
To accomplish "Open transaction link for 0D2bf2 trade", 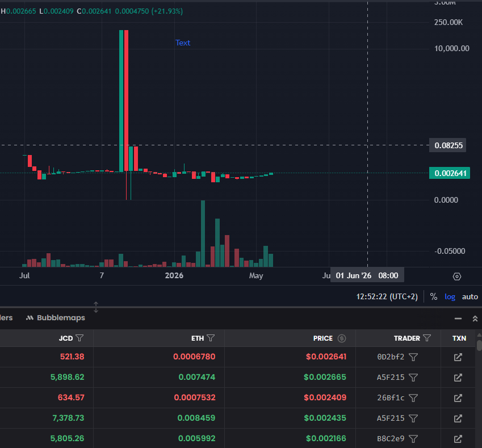I will 458,357.
